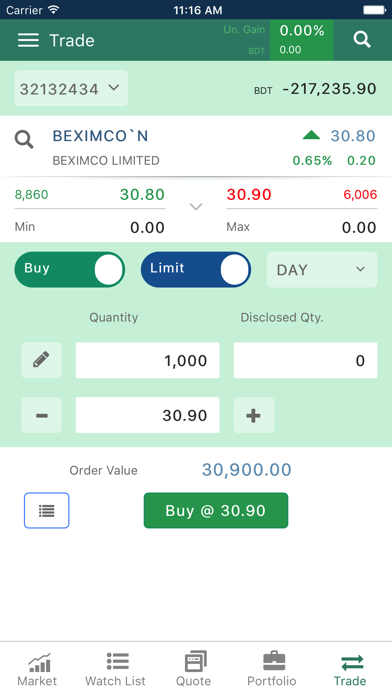Tap the symbol search magnifier beside BEXIMCO`N

pos(24,139)
